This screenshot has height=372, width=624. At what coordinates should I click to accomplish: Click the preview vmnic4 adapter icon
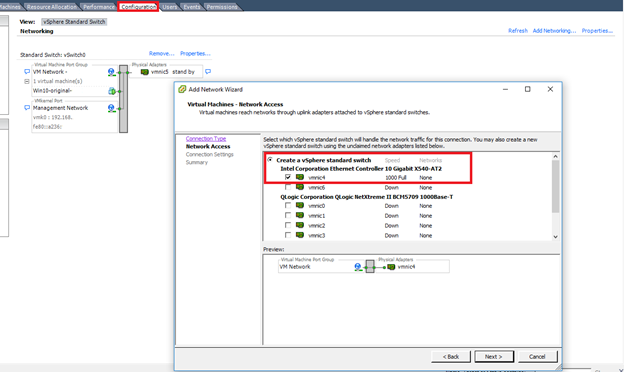coord(391,267)
